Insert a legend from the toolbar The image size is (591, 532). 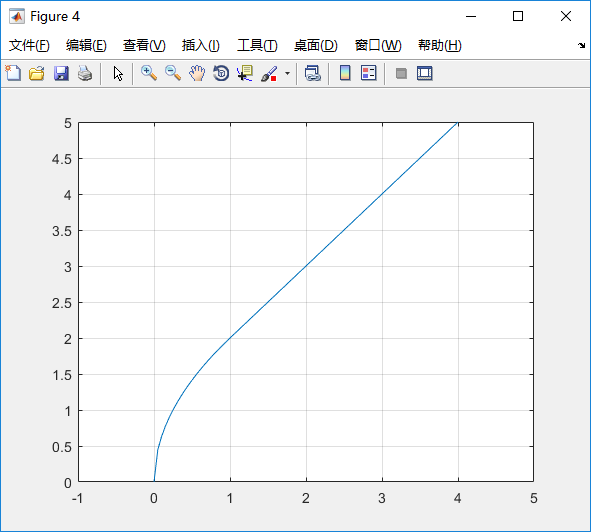click(369, 73)
